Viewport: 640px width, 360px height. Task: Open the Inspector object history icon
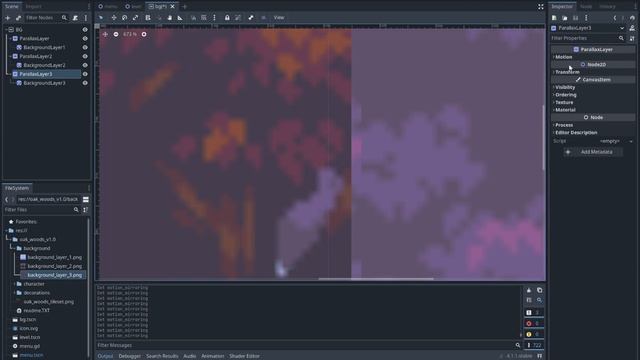coord(632,18)
